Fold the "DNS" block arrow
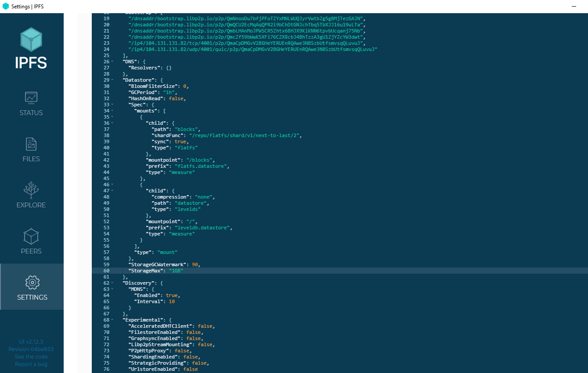The image size is (588, 373). (x=112, y=62)
